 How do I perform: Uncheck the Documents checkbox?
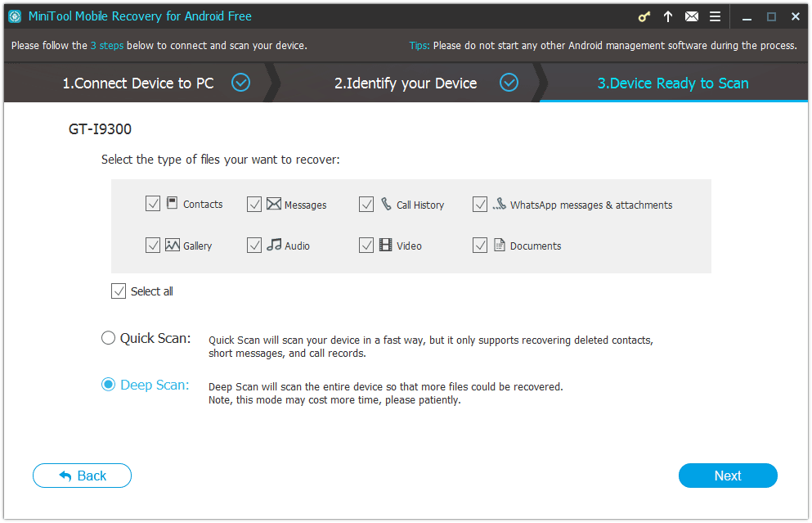(x=480, y=245)
